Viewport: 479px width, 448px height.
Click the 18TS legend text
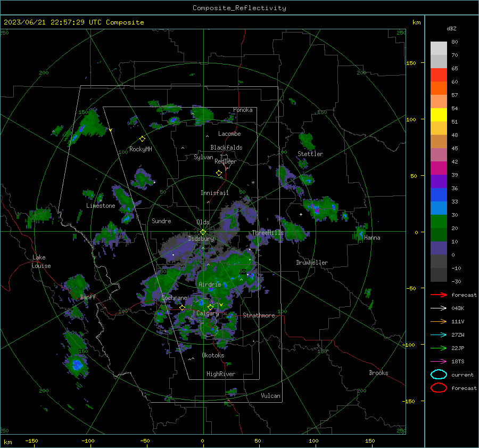tap(458, 362)
